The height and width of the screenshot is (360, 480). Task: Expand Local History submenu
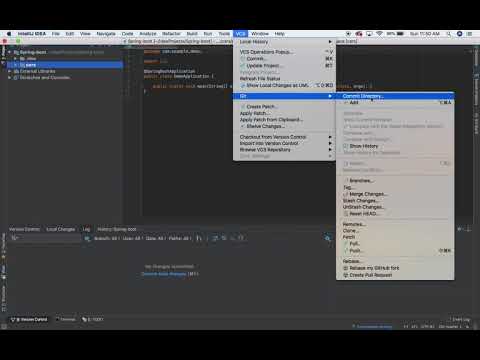284,42
